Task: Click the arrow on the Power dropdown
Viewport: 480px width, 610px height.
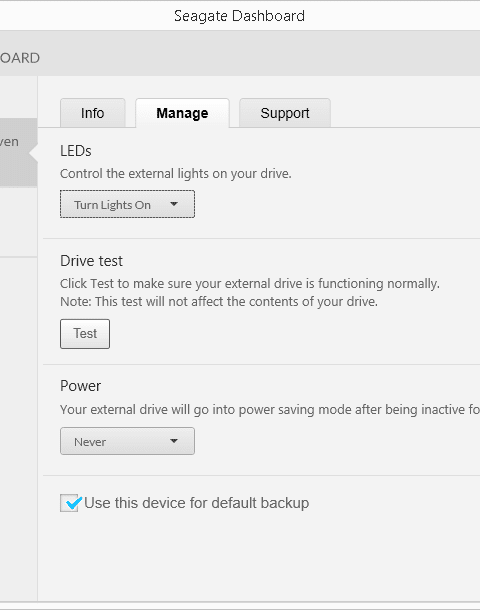Action: click(x=174, y=441)
